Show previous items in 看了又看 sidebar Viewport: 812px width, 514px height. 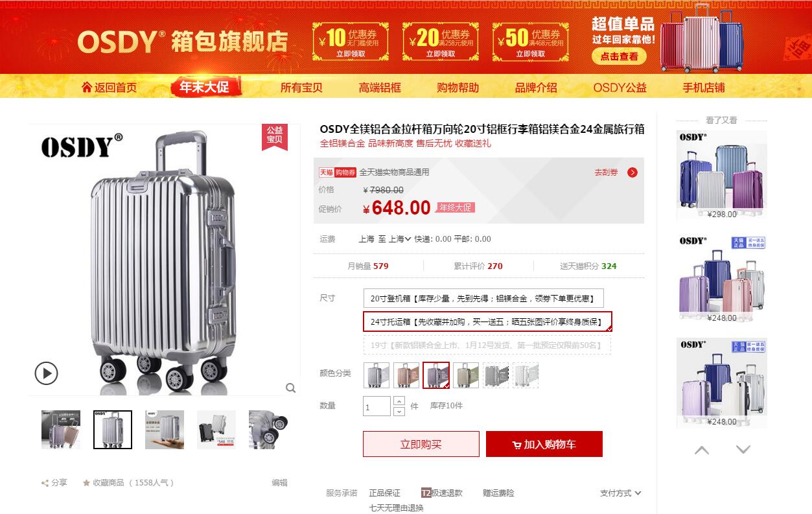pos(702,450)
